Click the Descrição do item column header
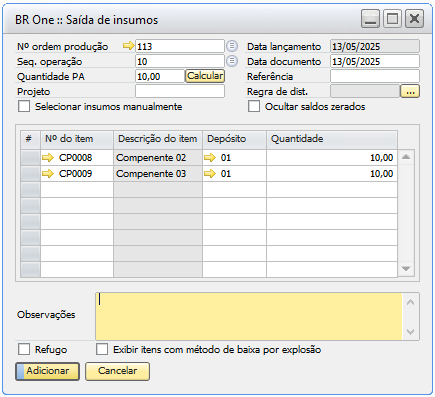Viewport: 435px width, 397px height. click(158, 139)
